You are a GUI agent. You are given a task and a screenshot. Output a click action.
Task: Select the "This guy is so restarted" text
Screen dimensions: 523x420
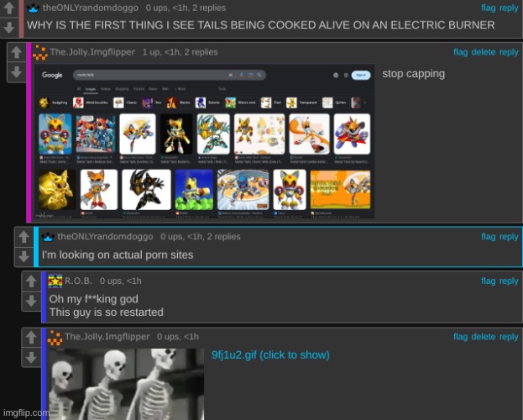(x=107, y=312)
